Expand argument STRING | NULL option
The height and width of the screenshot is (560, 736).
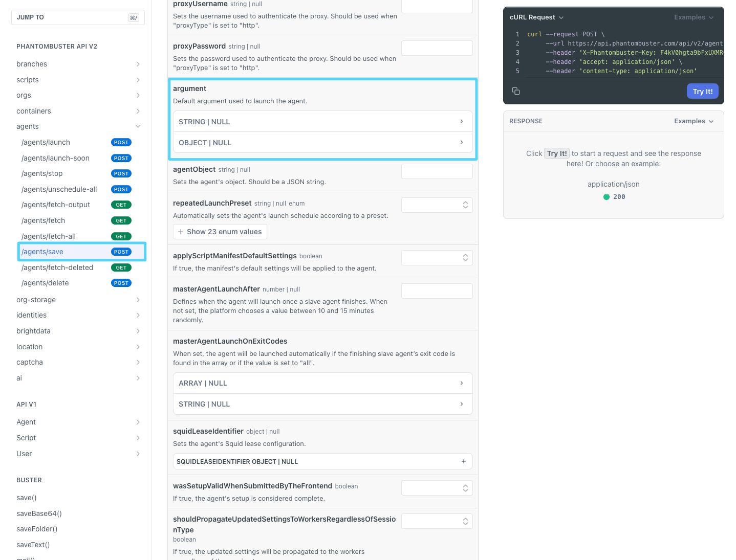[323, 122]
